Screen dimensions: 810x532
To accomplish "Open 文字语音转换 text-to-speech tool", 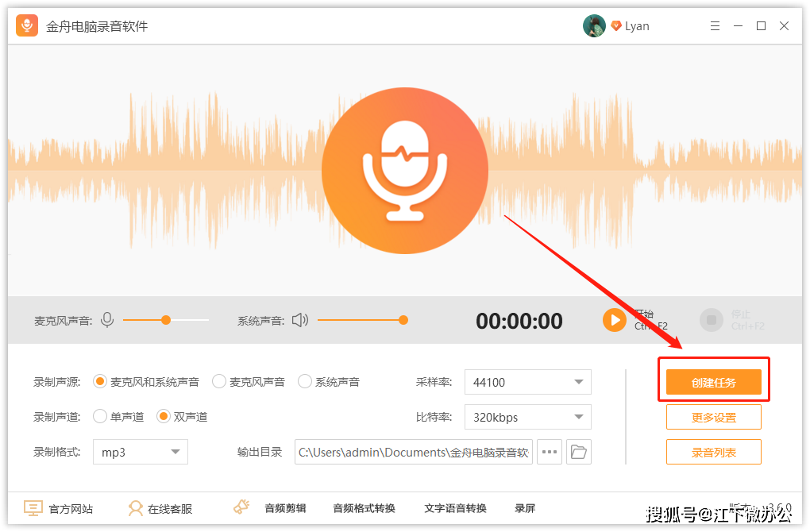I will (455, 508).
